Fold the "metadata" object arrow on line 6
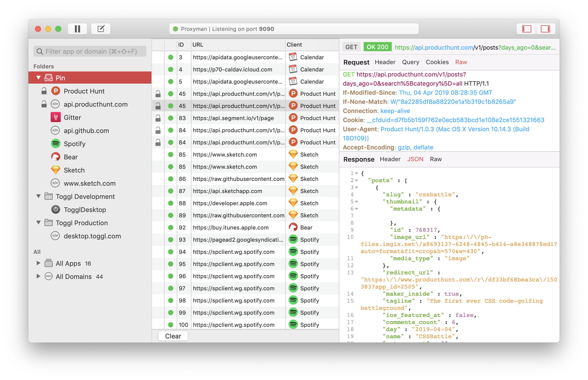 click(x=356, y=209)
